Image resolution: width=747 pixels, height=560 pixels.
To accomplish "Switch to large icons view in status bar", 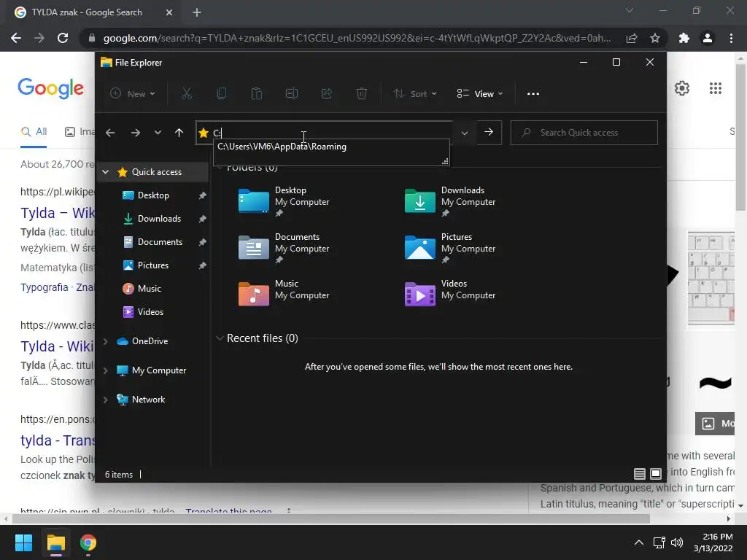I will point(656,474).
